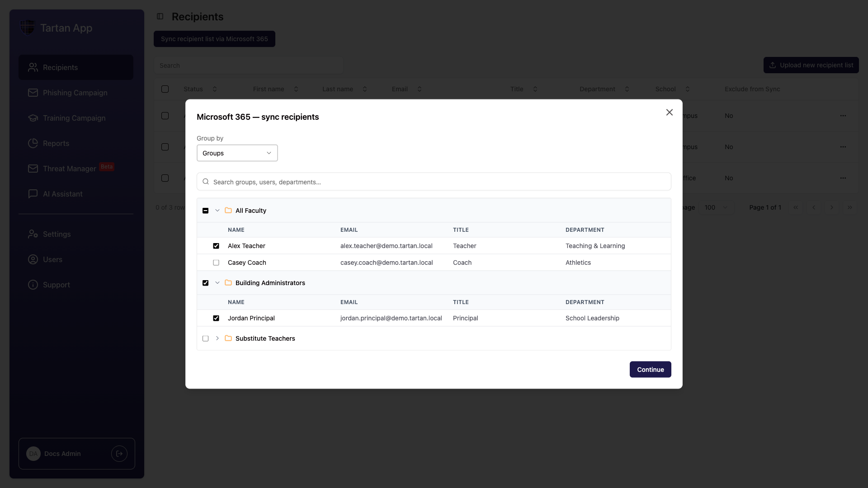Screen dimensions: 868x488
Task: Click Sync recipient list via Microsoft 365
Action: [x=214, y=39]
